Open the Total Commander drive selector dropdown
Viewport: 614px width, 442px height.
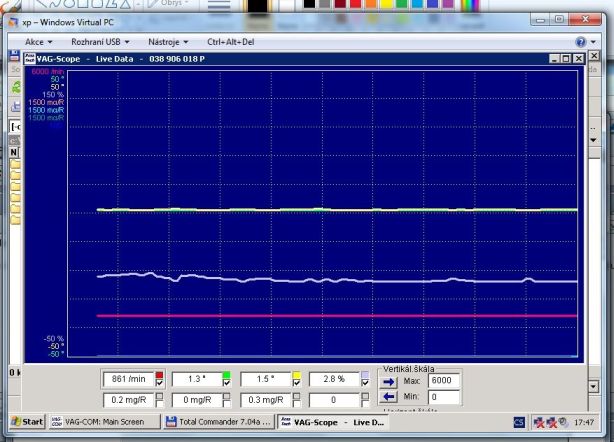coord(15,126)
